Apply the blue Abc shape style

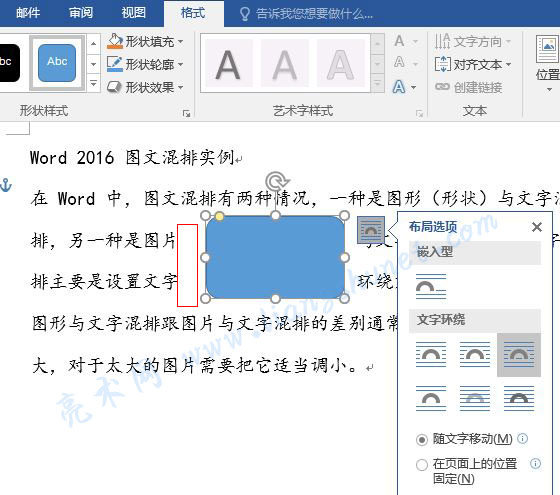57,63
